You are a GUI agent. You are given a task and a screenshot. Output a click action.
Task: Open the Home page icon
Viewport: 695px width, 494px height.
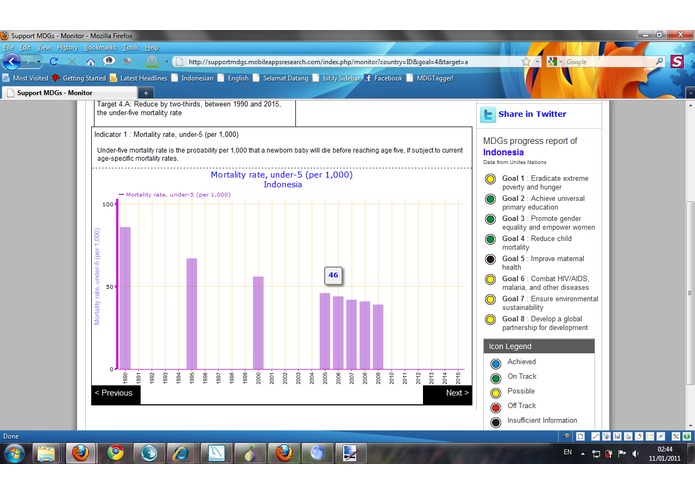[90, 62]
